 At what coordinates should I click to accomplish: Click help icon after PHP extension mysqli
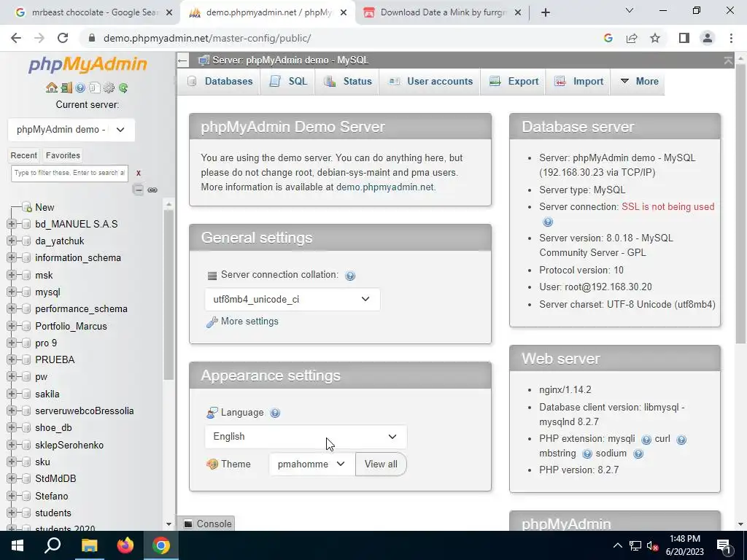[x=646, y=440]
